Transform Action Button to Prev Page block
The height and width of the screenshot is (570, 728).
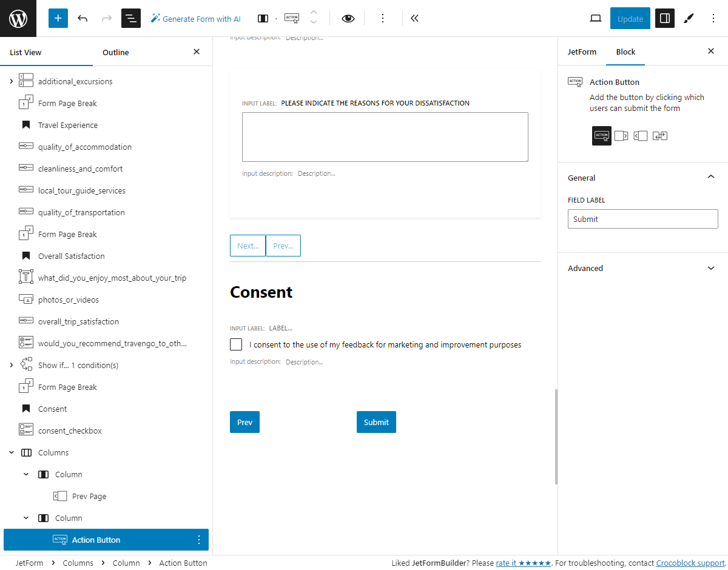point(641,136)
